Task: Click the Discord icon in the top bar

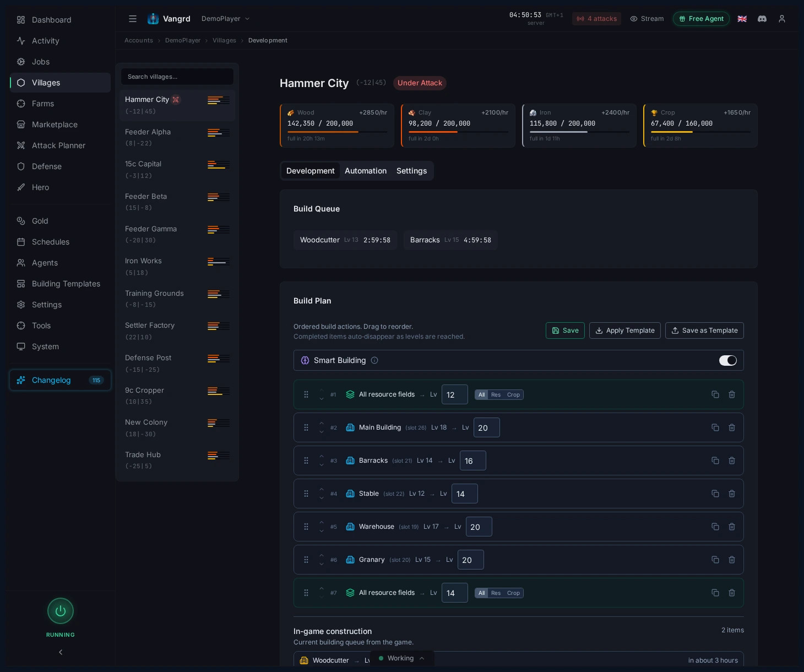Action: (762, 19)
